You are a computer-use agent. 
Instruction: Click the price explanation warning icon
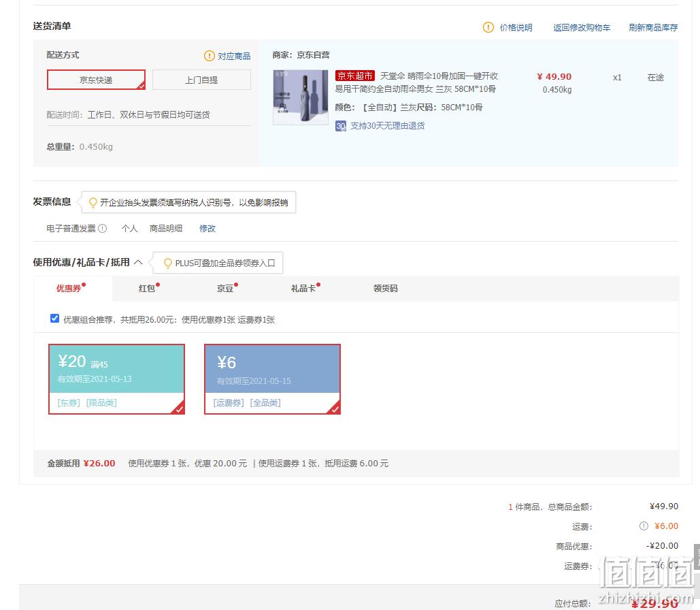click(x=488, y=27)
